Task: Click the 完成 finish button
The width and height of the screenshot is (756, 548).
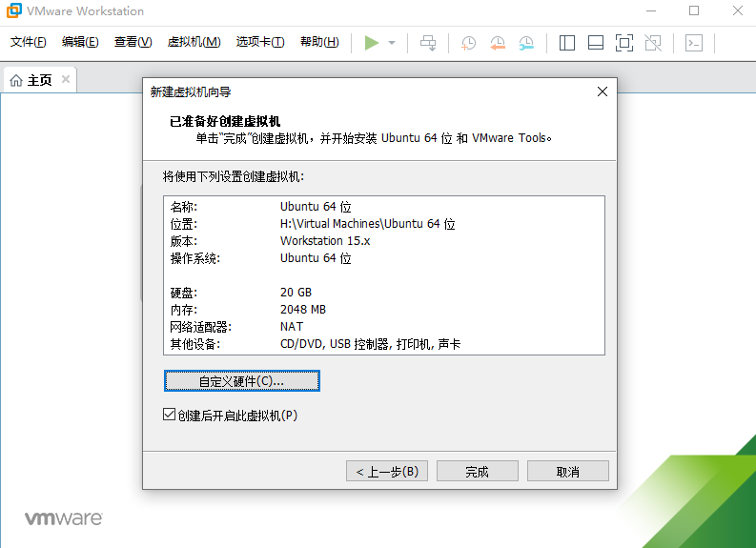Action: tap(478, 471)
